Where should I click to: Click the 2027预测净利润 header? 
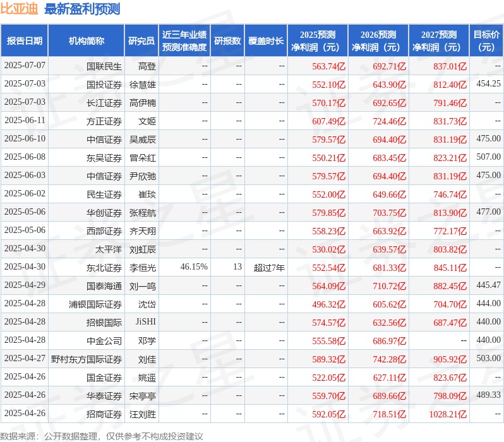(x=439, y=41)
